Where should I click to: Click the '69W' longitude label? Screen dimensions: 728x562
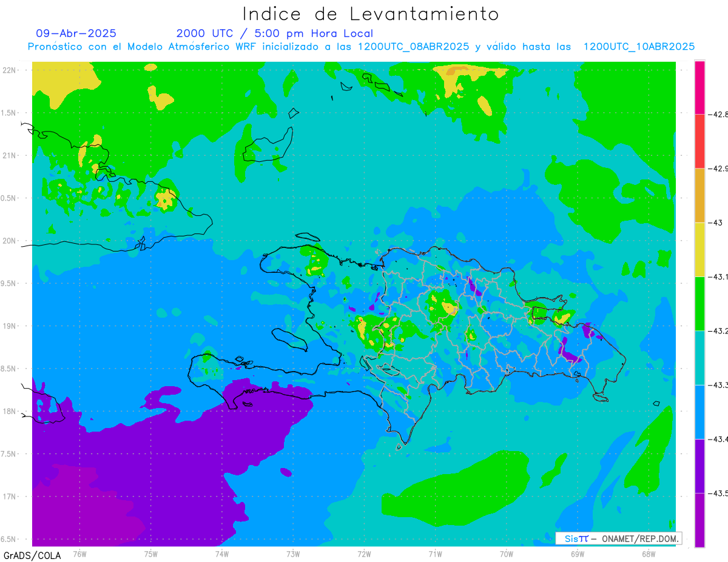click(x=578, y=554)
